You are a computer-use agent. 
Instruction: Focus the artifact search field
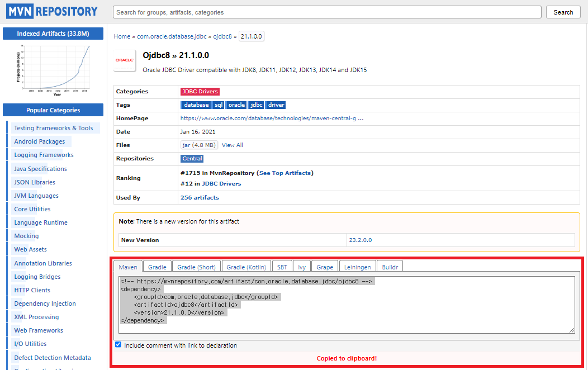pyautogui.click(x=327, y=12)
